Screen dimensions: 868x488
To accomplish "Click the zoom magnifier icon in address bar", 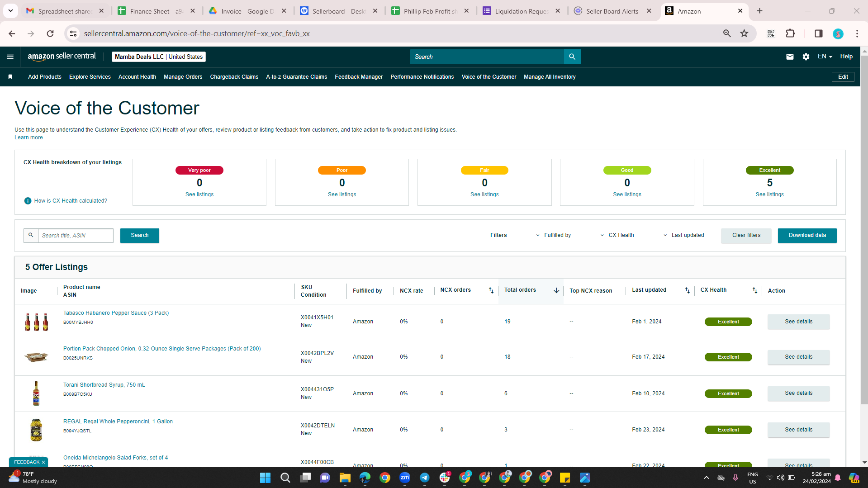I will tap(727, 33).
